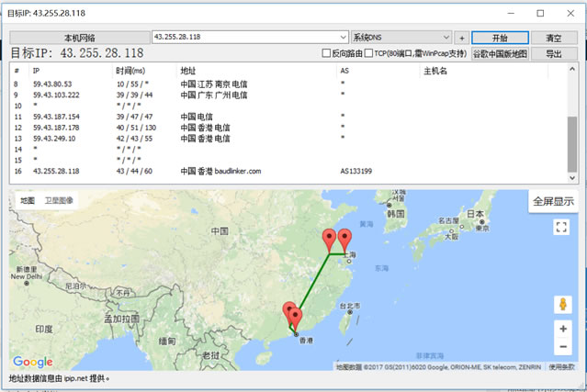Screen dimensions: 587x392
Task: Select the 地图 map type tab
Action: pyautogui.click(x=28, y=200)
